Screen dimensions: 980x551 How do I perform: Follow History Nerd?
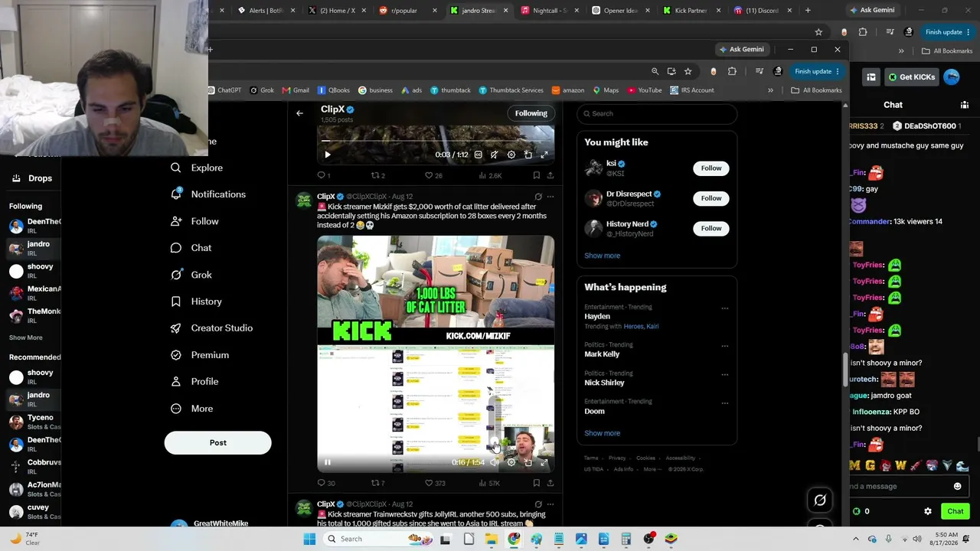click(x=711, y=228)
